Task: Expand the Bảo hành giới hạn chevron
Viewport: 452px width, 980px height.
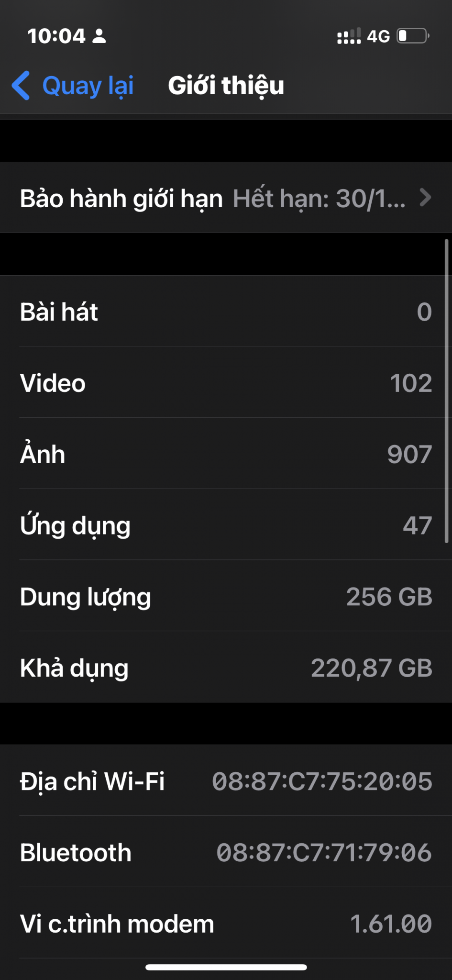Action: coord(425,198)
